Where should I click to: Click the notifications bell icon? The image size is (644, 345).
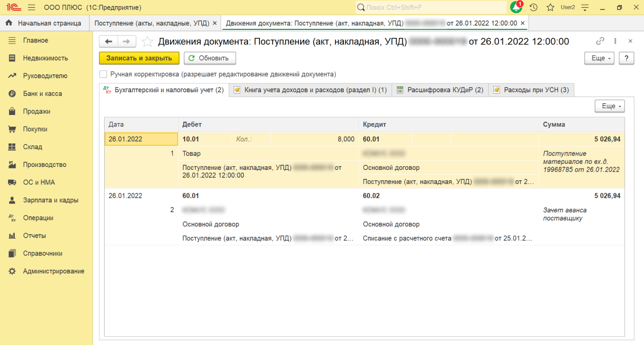[516, 8]
